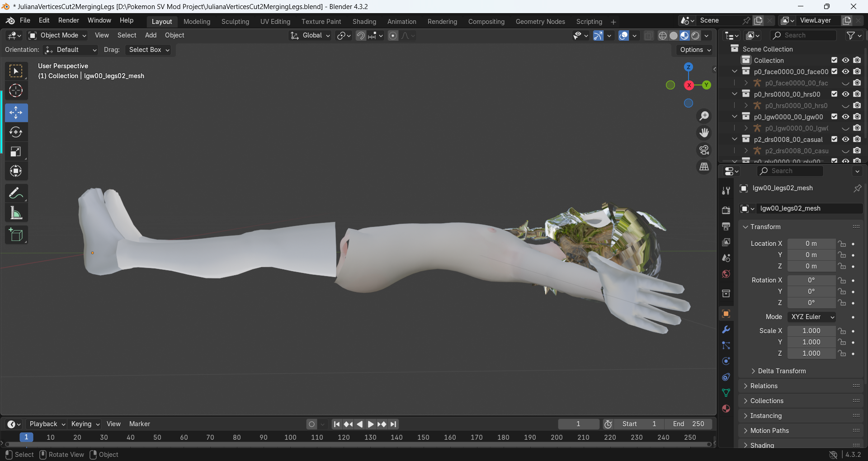Open the Object Mode dropdown

coord(57,35)
